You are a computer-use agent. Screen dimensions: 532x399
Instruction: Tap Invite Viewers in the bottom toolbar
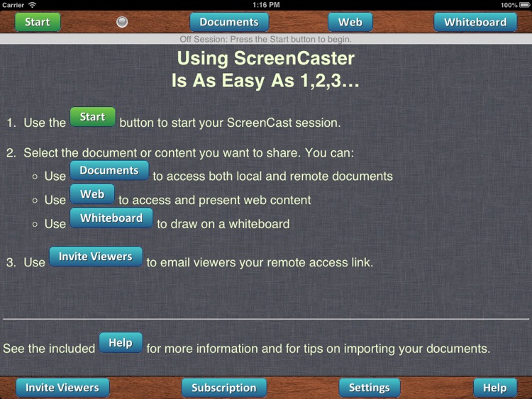(x=62, y=388)
